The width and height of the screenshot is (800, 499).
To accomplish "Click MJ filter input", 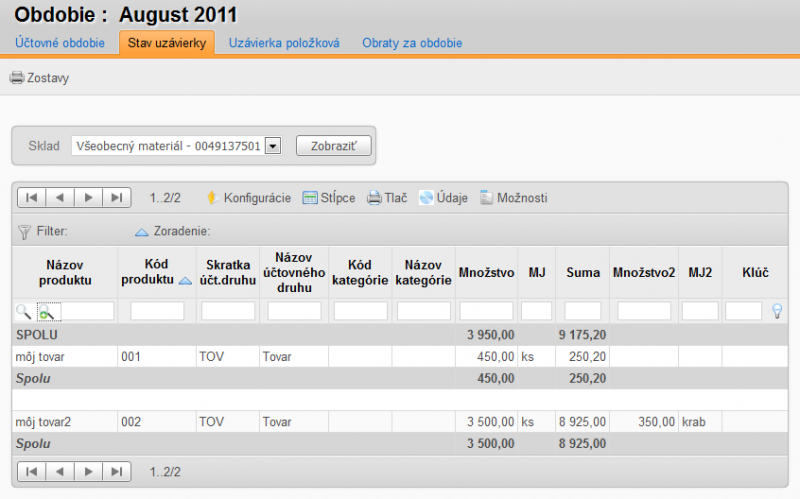I will (x=536, y=311).
